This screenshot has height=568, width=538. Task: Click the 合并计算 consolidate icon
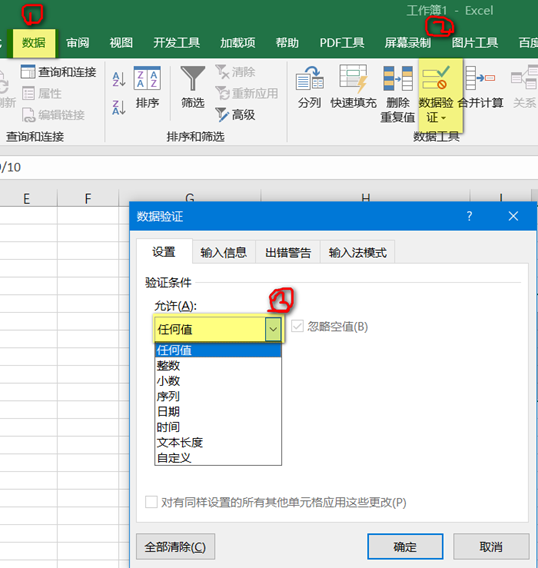[x=480, y=78]
